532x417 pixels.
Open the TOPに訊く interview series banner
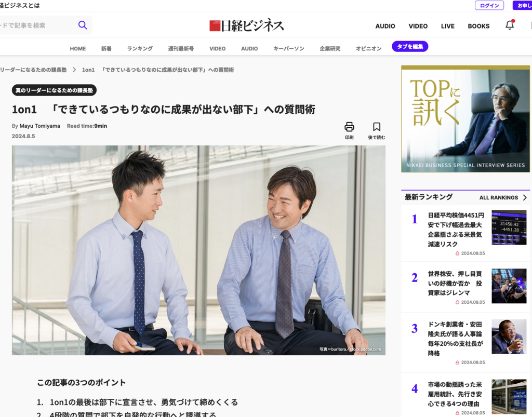465,118
